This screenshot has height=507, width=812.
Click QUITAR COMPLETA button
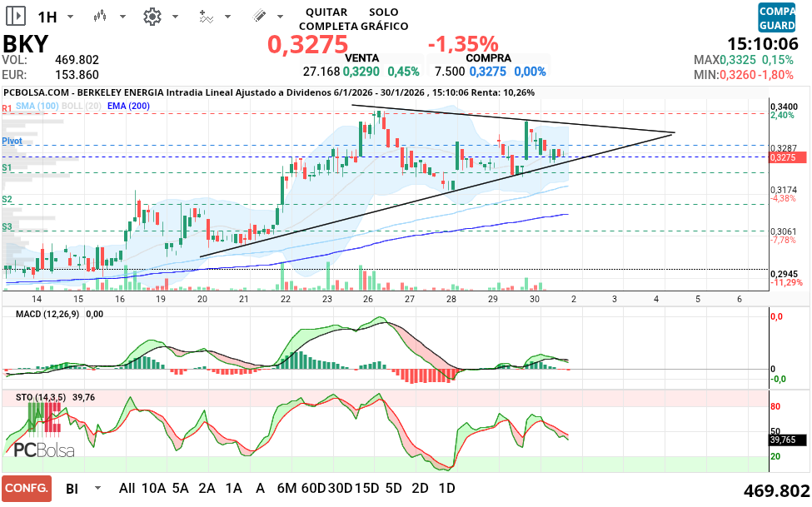tap(327, 19)
